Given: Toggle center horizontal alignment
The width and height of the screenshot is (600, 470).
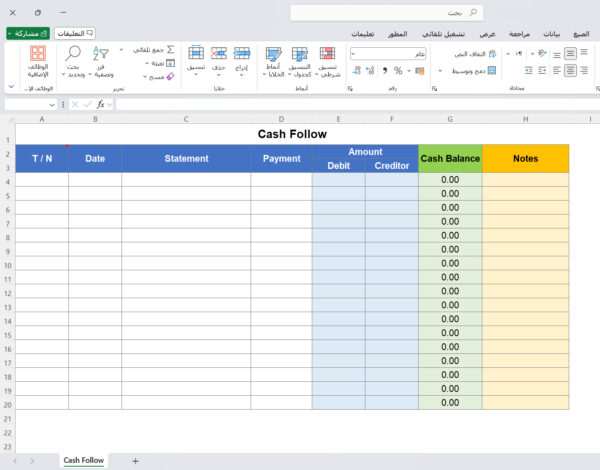Looking at the screenshot, I should pos(570,71).
